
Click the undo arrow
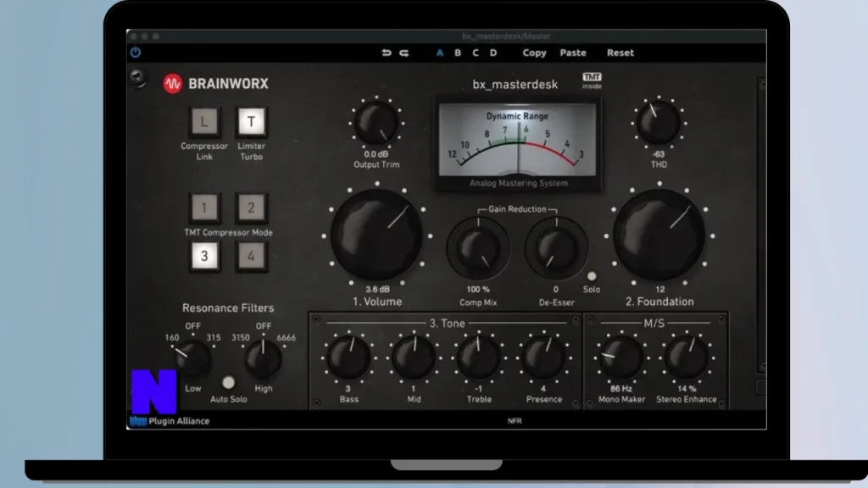[x=387, y=53]
